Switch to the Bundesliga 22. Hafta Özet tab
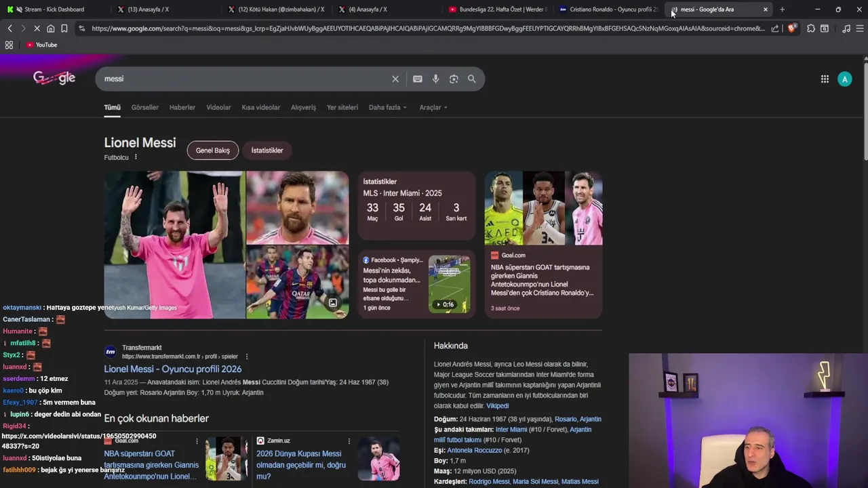 click(x=498, y=9)
